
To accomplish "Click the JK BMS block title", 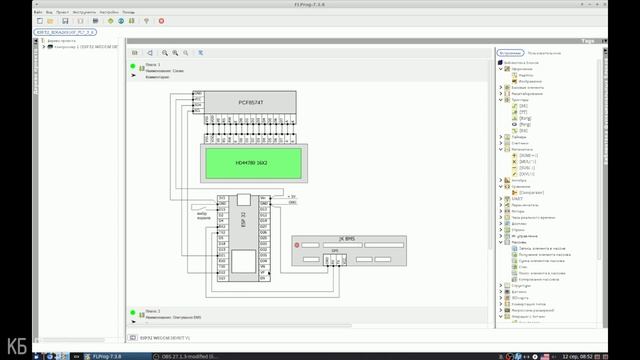I will pyautogui.click(x=347, y=238).
